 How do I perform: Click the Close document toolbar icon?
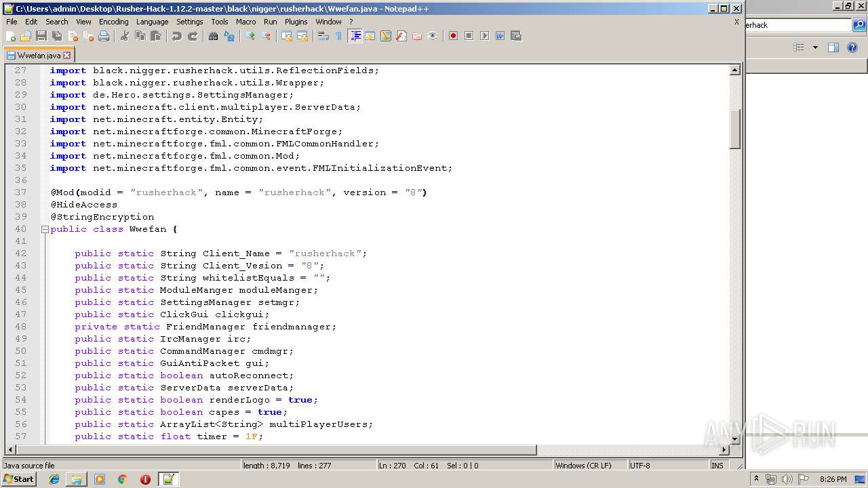[73, 36]
